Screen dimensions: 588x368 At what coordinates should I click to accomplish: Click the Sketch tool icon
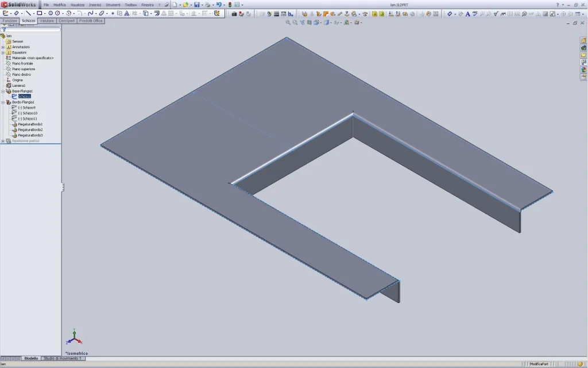pos(5,13)
